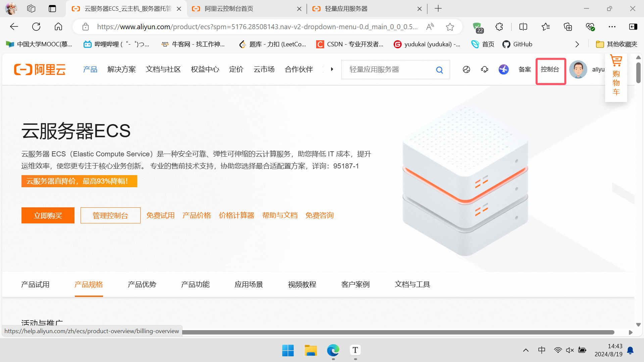Open the 合作伙伴 menu item

(299, 69)
